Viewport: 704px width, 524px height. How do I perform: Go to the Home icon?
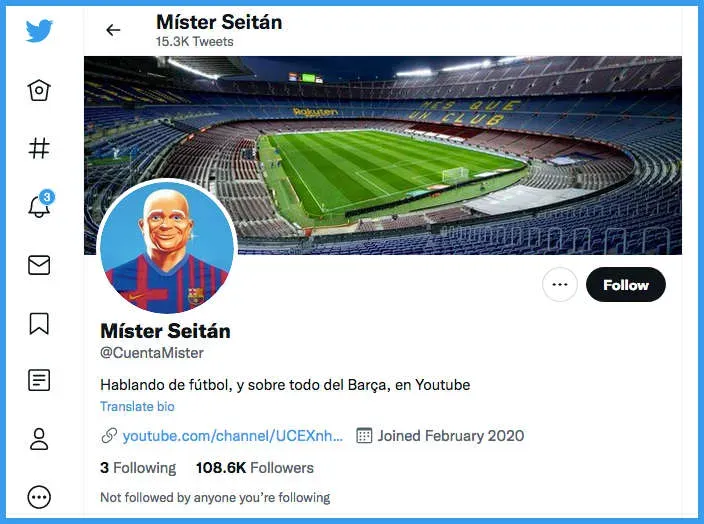[x=39, y=91]
